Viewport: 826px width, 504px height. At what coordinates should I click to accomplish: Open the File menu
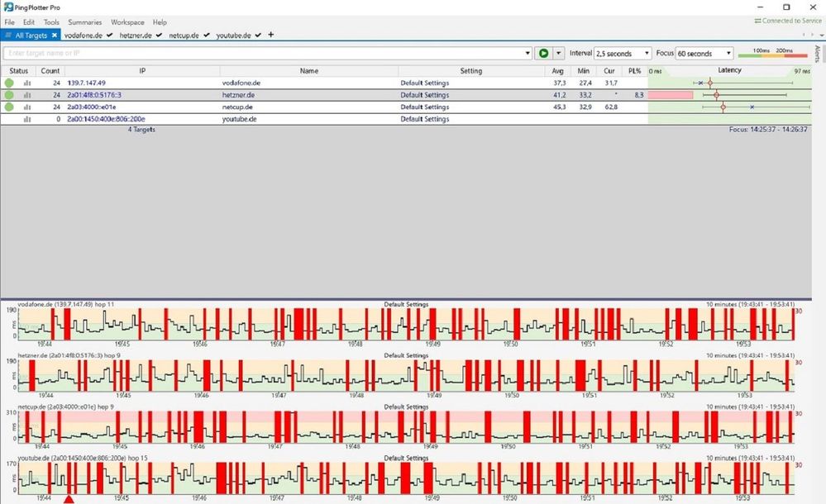pos(9,22)
